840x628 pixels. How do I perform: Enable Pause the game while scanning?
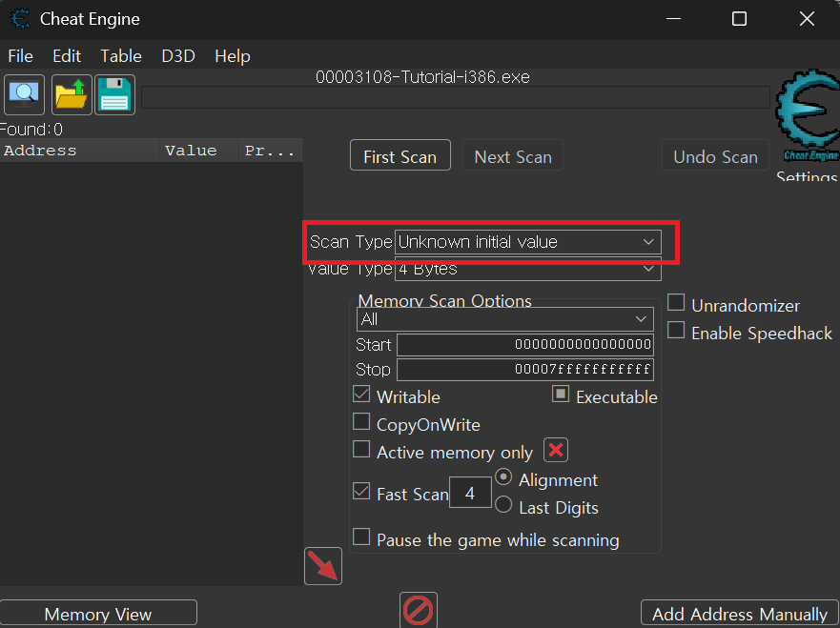361,538
